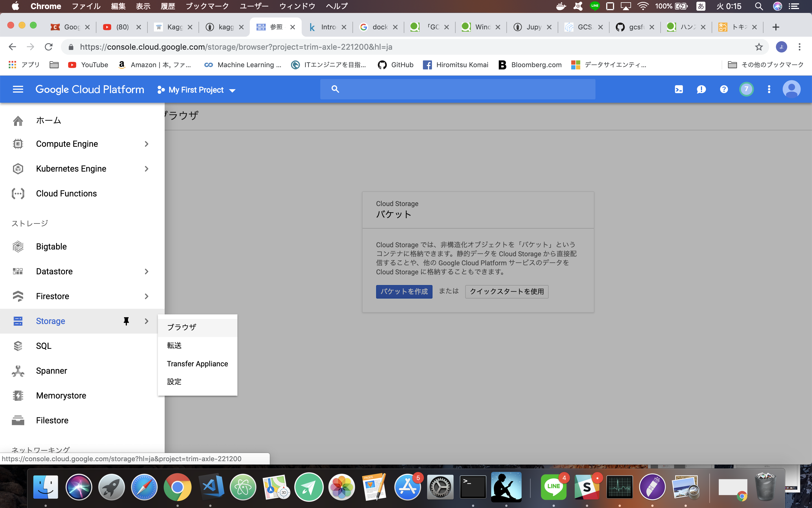Click the SQL icon

click(18, 346)
